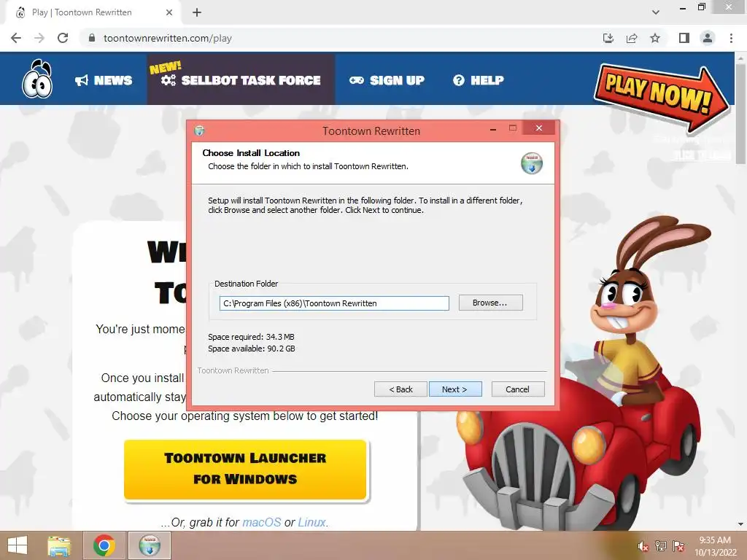Screen dimensions: 747x560
Task: Click the install app icon in address bar
Action: coord(608,38)
